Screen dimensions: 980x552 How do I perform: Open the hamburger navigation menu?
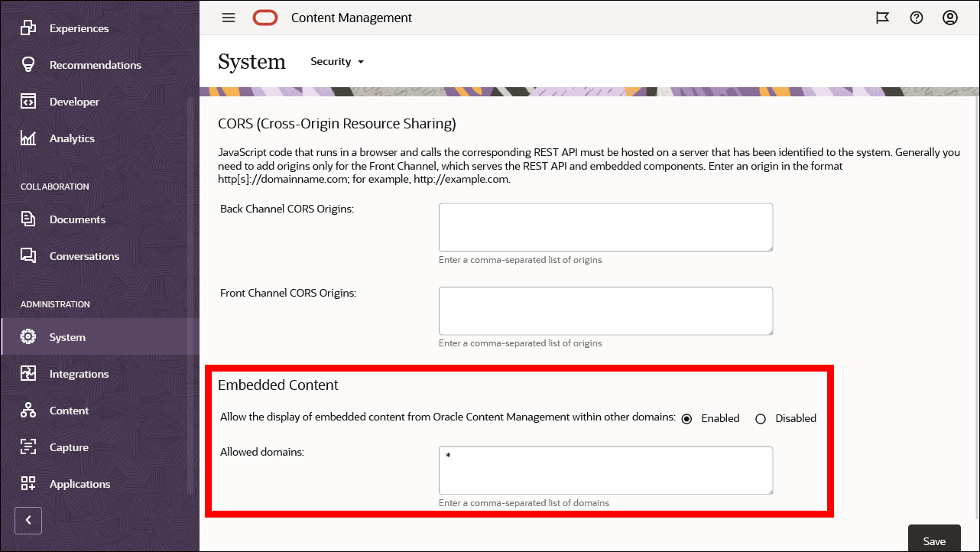pyautogui.click(x=228, y=18)
